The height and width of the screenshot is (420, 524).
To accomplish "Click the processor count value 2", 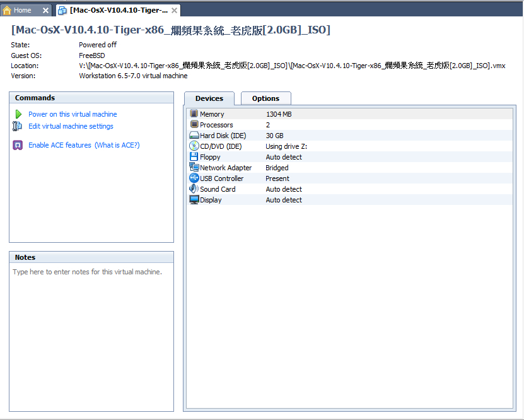I will (268, 125).
